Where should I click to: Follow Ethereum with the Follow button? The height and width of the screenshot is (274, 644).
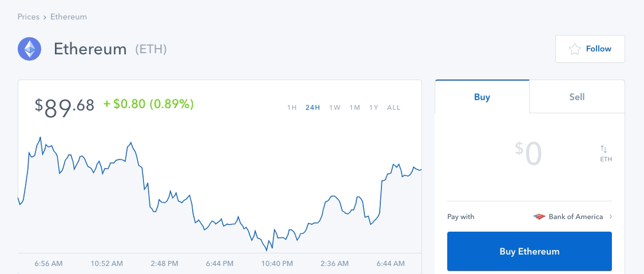tap(590, 49)
